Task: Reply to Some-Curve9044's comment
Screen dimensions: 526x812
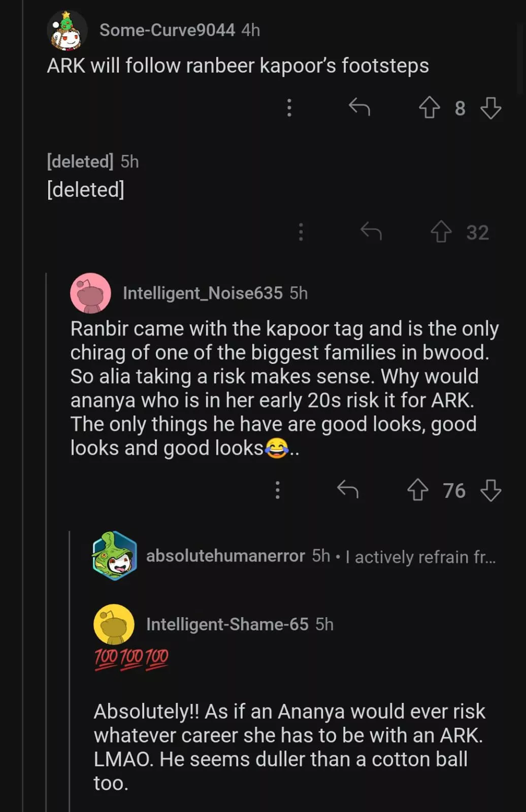Action: (x=359, y=108)
